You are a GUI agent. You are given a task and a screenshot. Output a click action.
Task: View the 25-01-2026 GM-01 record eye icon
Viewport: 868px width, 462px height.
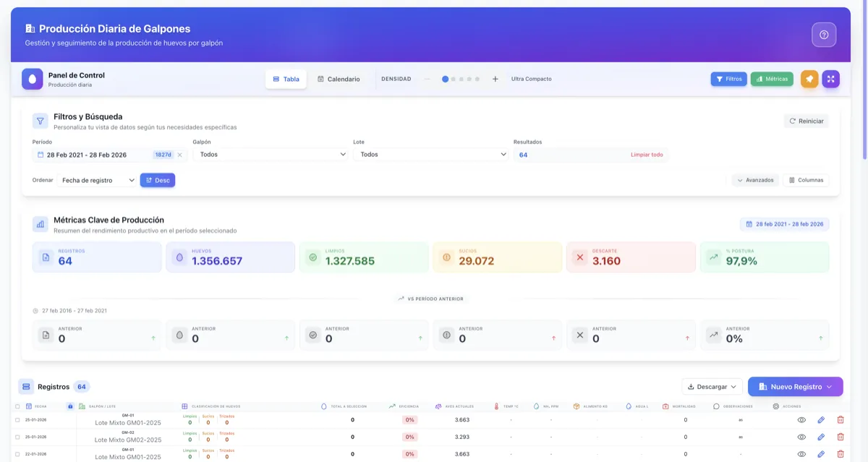tap(801, 419)
